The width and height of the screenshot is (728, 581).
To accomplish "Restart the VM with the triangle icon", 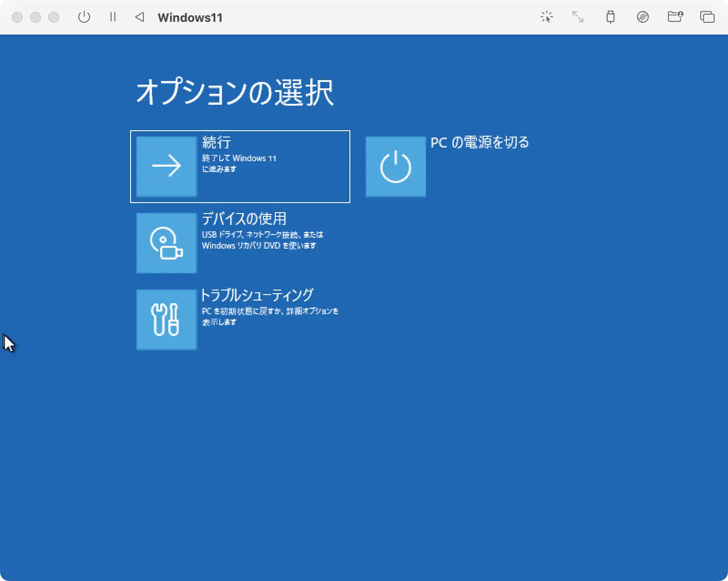I will 140,17.
